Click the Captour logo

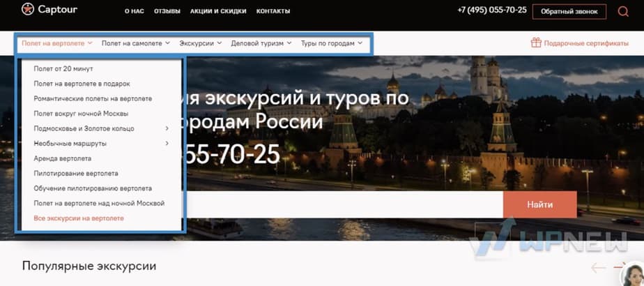[x=49, y=9]
